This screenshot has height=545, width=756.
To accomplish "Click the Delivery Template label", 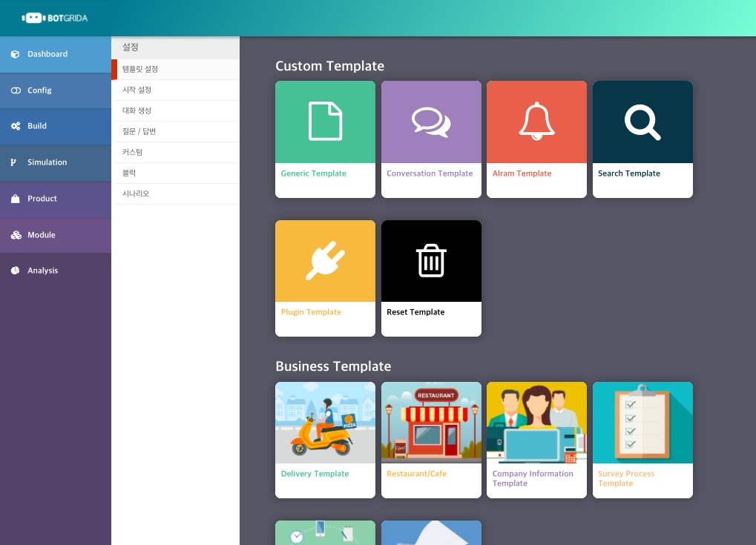I will click(x=315, y=474).
